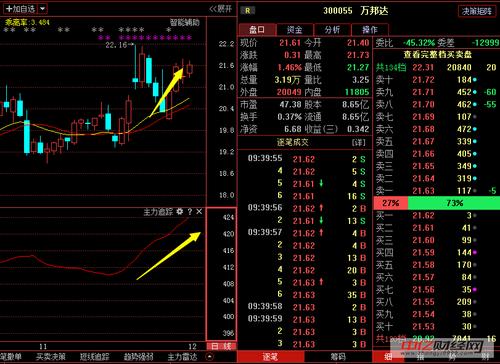Click the yellow R badge beside stock code
Image resolution: width=500 pixels, height=364 pixels.
248,11
